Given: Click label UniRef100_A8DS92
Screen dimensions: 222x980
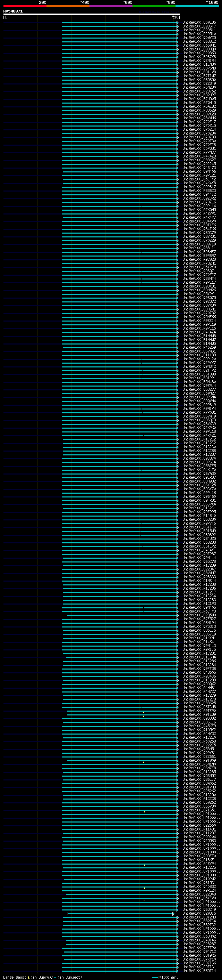Looking at the screenshot, I should point(199,535).
